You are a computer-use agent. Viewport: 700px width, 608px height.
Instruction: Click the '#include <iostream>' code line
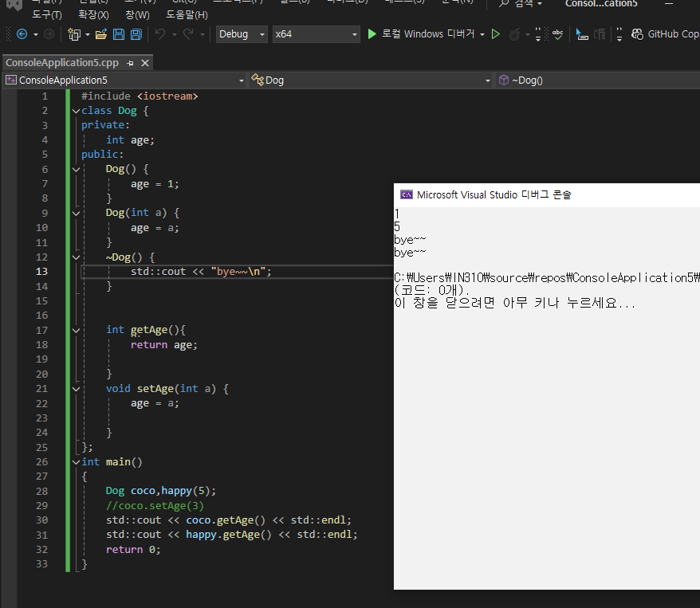coord(140,96)
